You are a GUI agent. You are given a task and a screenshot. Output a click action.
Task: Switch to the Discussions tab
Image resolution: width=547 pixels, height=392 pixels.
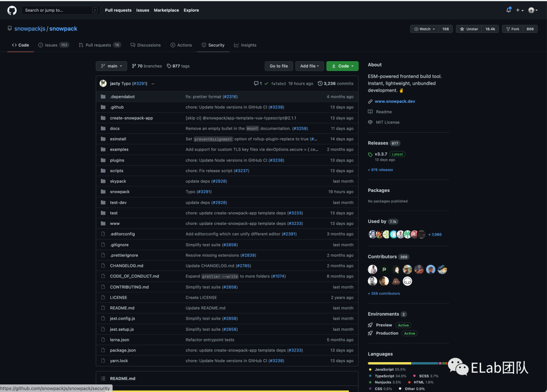coord(145,45)
